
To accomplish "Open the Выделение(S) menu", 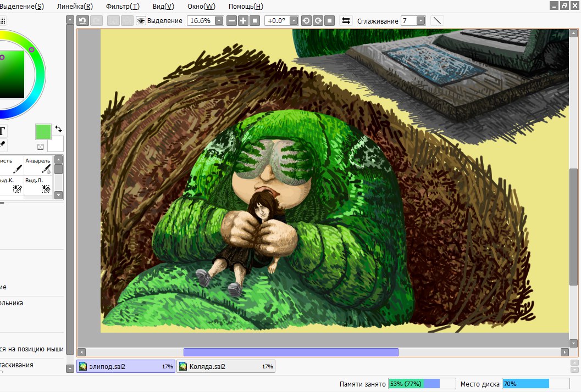I will (21, 6).
